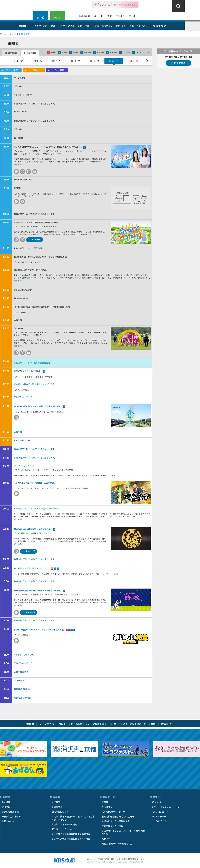Viewport: 200px width, 868px height.
Task: Expand 続きを読む for Bリーグ 京都ハンナリーズ
Action: click(x=19, y=520)
